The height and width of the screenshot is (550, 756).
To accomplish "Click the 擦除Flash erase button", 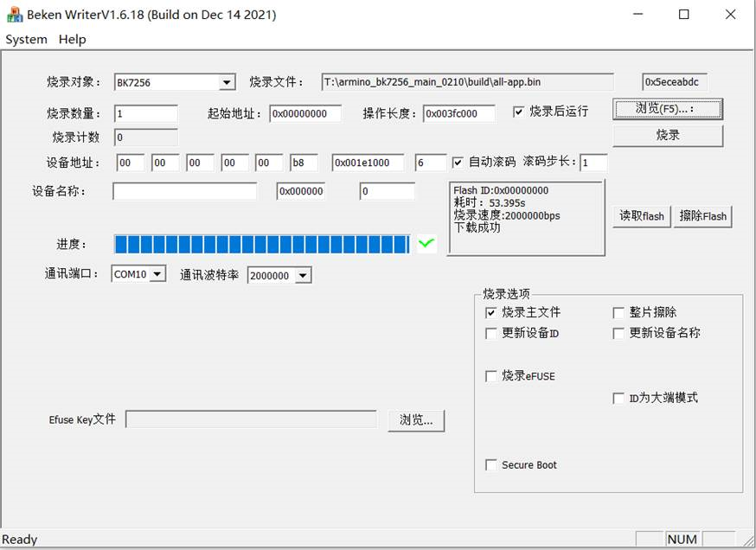I will [x=702, y=216].
